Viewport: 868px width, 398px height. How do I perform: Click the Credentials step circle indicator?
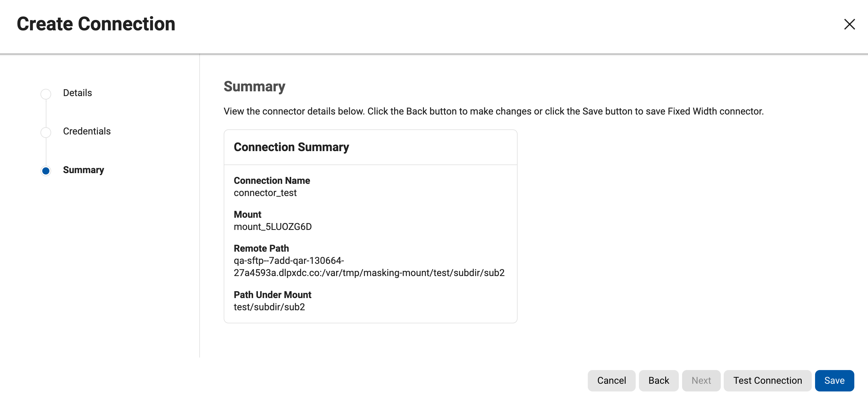[x=46, y=132]
